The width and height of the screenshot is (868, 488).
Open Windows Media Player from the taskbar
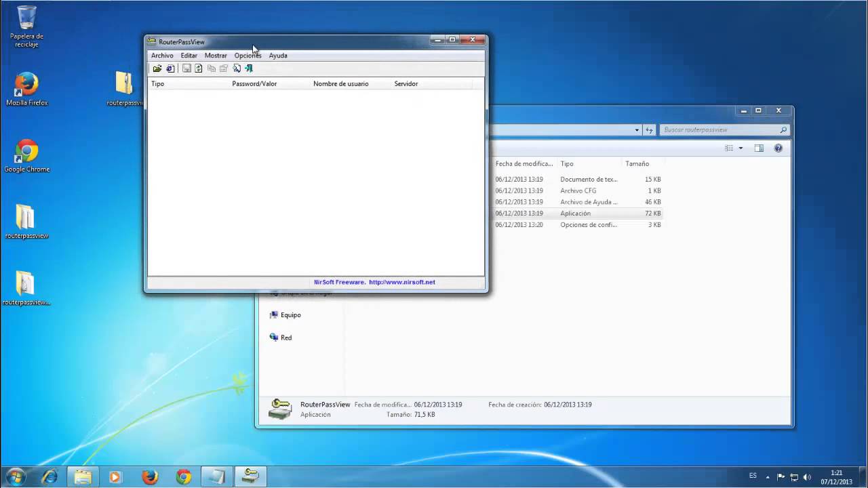click(116, 476)
